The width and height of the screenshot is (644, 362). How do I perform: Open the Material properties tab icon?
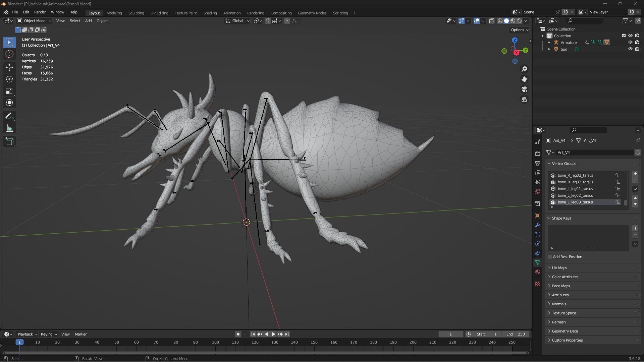click(538, 272)
